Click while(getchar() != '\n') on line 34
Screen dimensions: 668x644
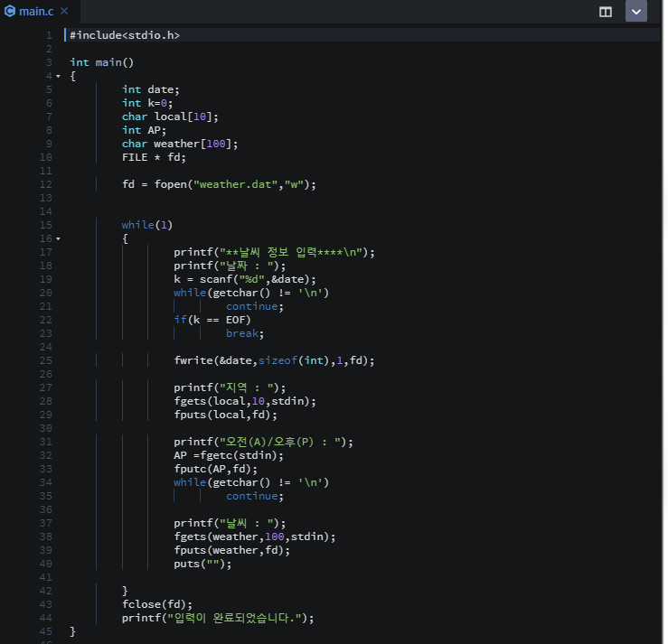click(251, 482)
